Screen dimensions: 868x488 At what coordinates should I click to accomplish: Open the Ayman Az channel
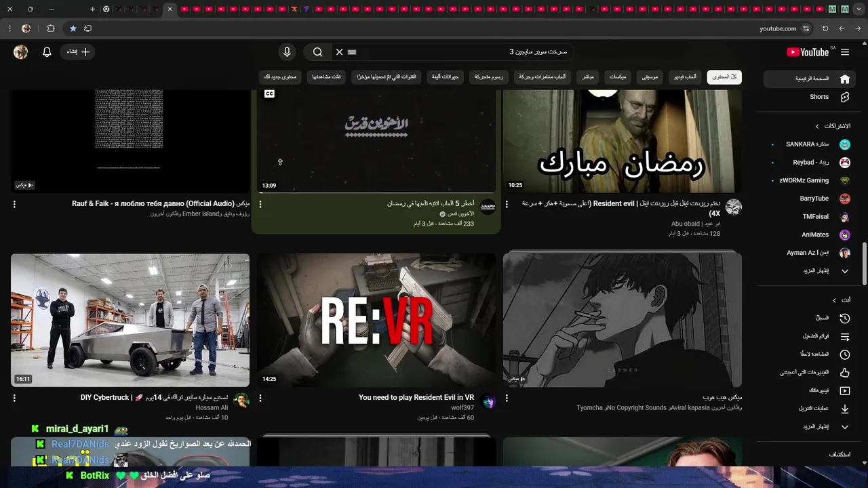tap(808, 253)
